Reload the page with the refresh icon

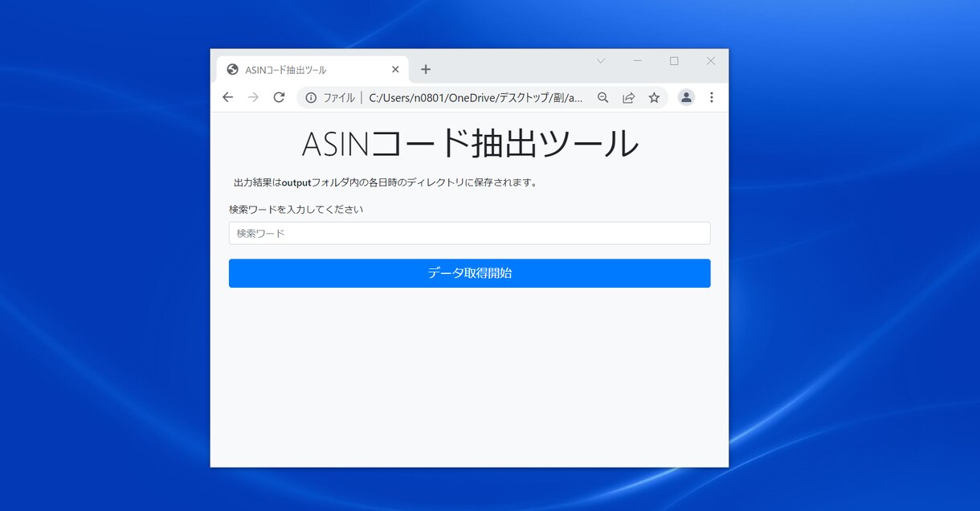[279, 97]
